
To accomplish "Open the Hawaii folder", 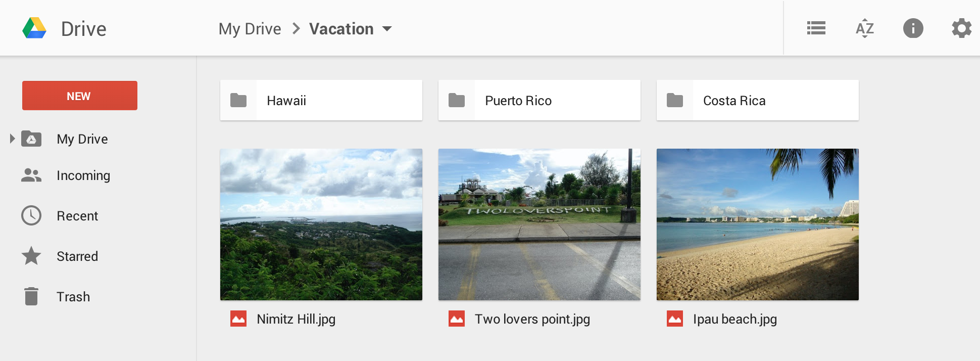I will (321, 100).
